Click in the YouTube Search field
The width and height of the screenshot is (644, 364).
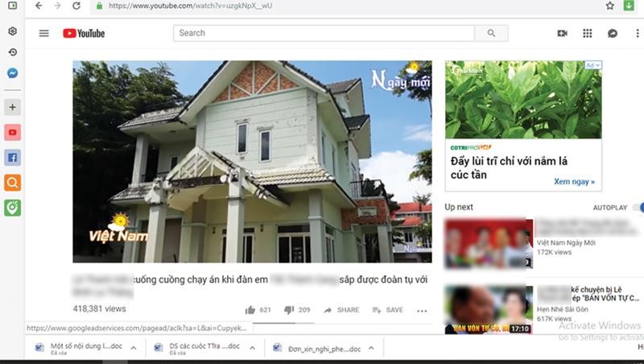coord(324,33)
